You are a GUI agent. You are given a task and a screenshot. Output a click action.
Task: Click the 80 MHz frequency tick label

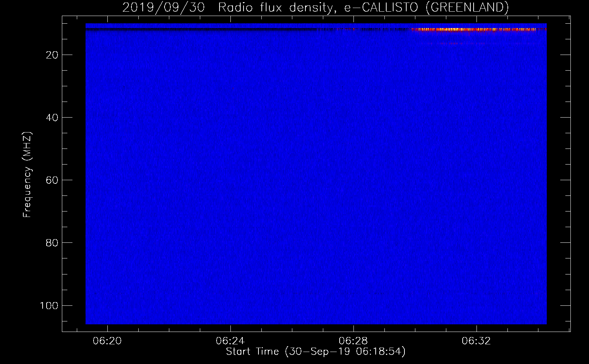click(x=52, y=243)
